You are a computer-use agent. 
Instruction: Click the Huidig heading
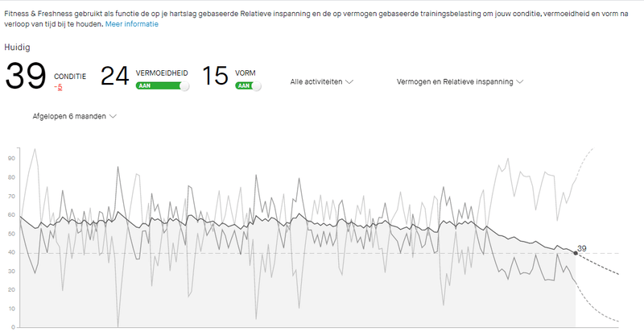tap(18, 48)
